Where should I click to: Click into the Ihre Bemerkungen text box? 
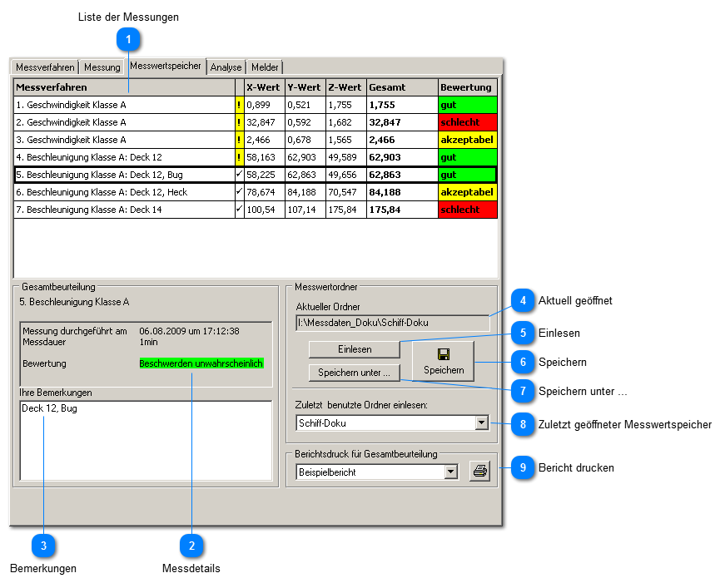[145, 441]
